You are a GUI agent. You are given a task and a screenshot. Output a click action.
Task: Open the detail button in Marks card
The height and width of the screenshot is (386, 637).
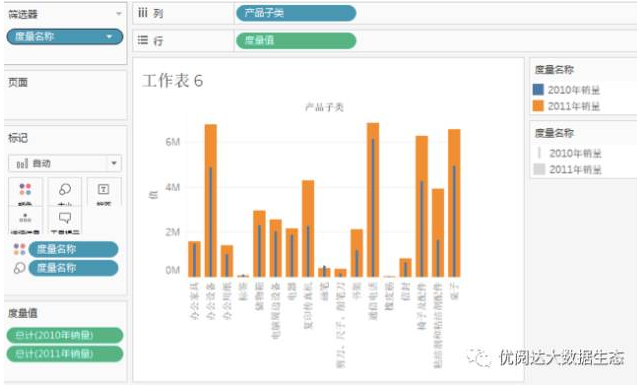pyautogui.click(x=25, y=221)
